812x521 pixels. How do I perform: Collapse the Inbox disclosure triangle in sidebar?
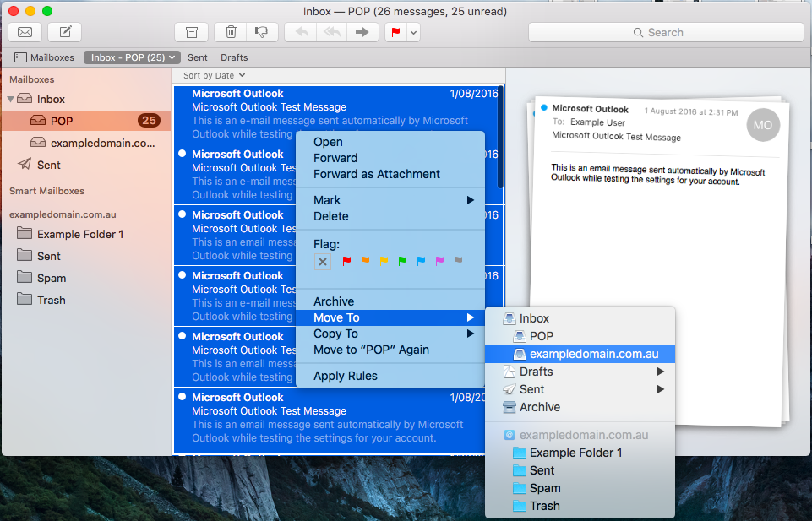[x=11, y=99]
